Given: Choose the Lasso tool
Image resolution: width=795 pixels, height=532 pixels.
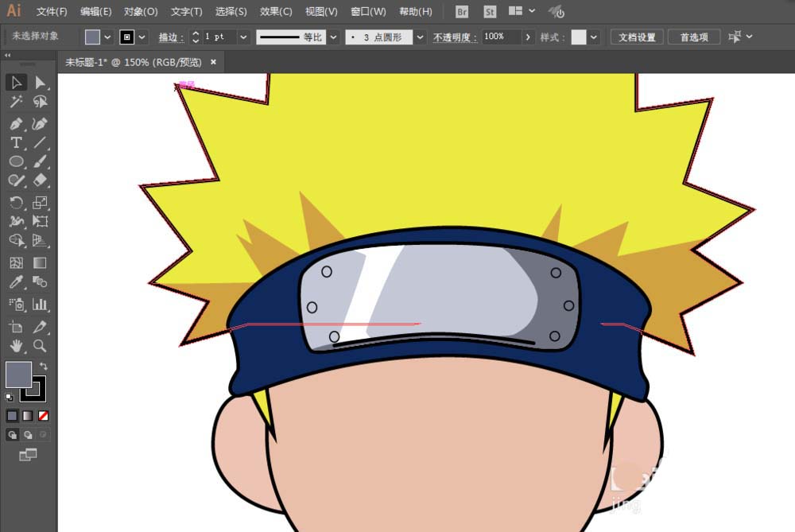Looking at the screenshot, I should (40, 102).
